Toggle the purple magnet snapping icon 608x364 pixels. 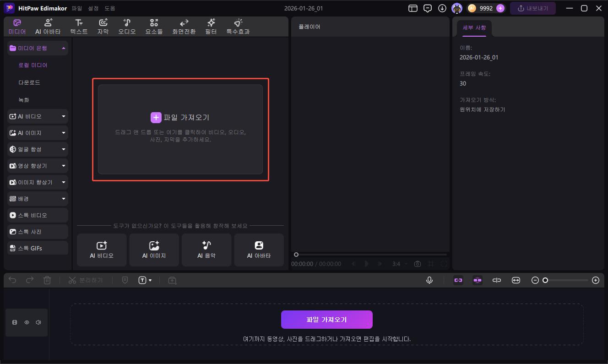[478, 280]
